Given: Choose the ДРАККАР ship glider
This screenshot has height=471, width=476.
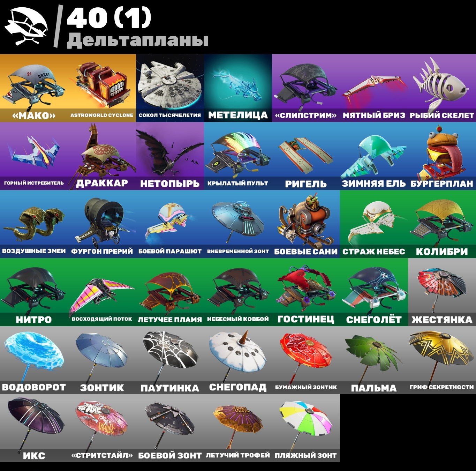Looking at the screenshot, I should pyautogui.click(x=102, y=156).
